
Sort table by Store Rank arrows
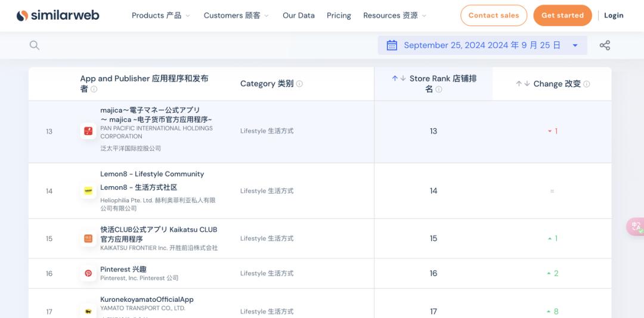click(x=399, y=79)
